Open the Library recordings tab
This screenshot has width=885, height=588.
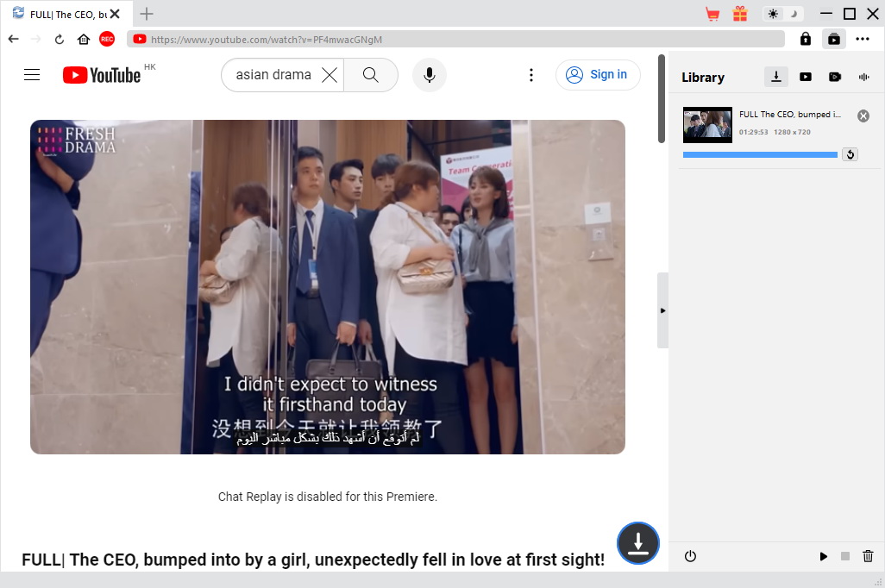(x=835, y=77)
